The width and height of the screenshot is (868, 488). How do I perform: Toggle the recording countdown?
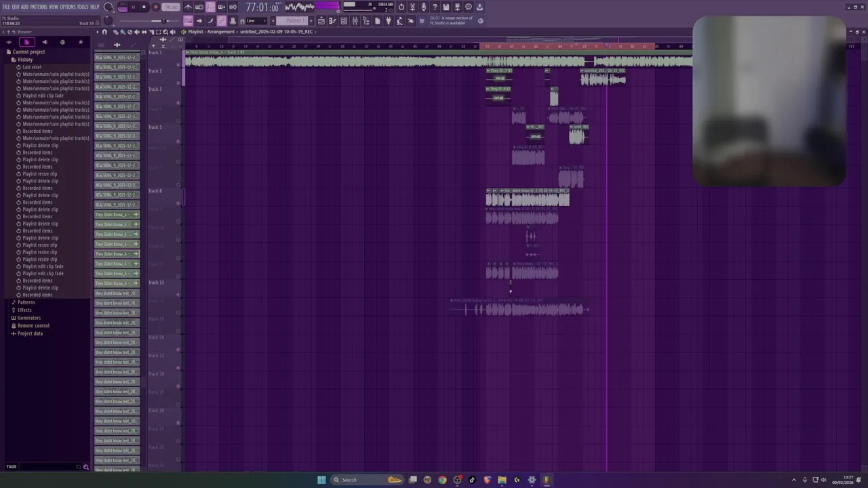pyautogui.click(x=210, y=7)
